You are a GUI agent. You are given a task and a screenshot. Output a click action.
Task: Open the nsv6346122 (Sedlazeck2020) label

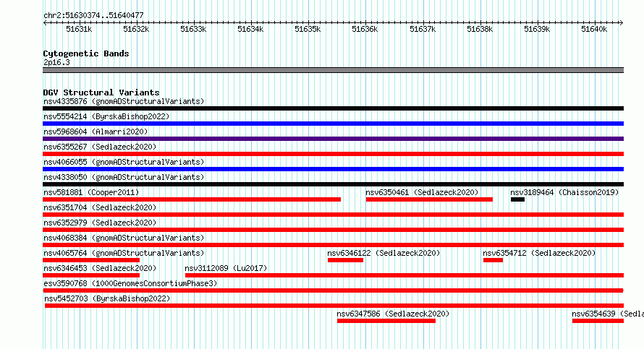coord(384,253)
